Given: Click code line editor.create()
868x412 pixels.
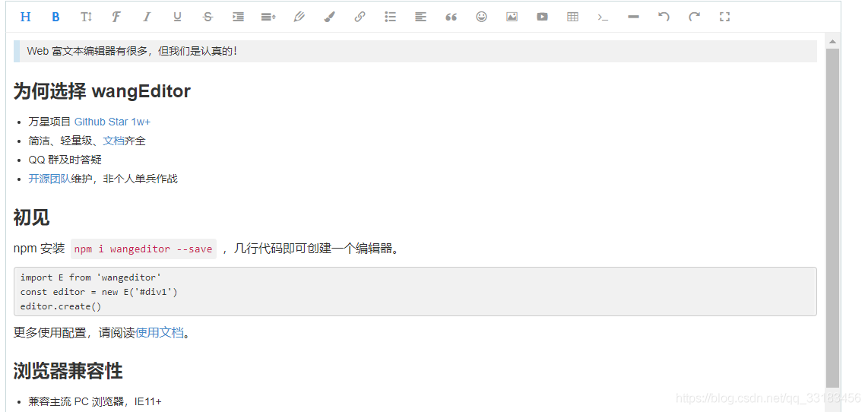Looking at the screenshot, I should pos(61,306).
